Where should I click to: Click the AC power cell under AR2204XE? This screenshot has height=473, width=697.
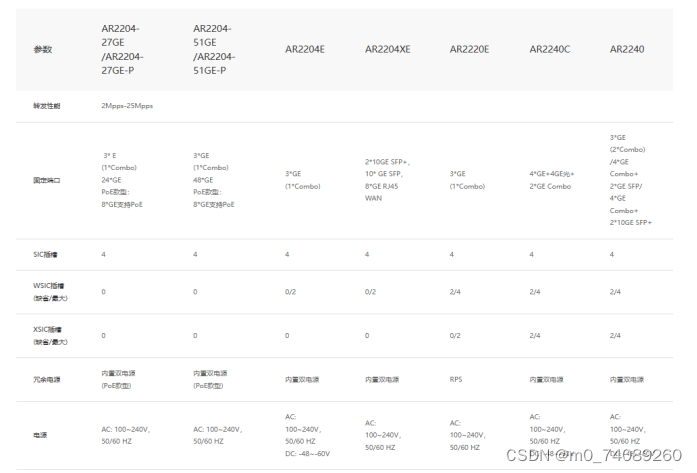(383, 435)
